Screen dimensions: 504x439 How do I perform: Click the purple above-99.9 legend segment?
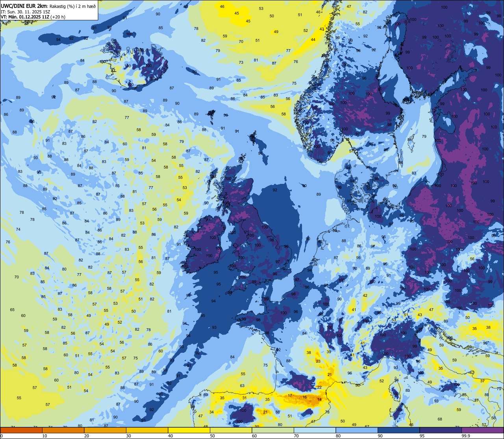point(482,430)
